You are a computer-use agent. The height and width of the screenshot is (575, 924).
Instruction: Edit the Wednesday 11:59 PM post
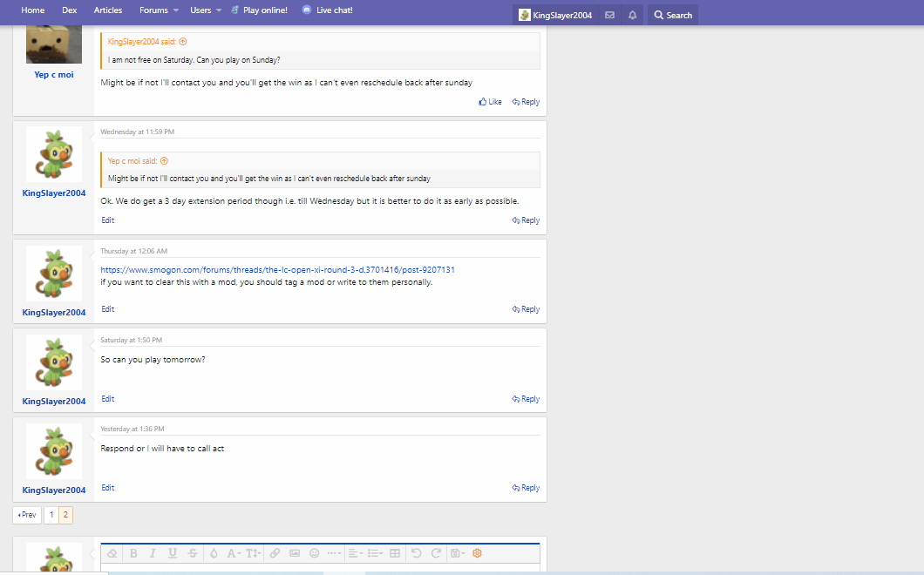tap(108, 220)
